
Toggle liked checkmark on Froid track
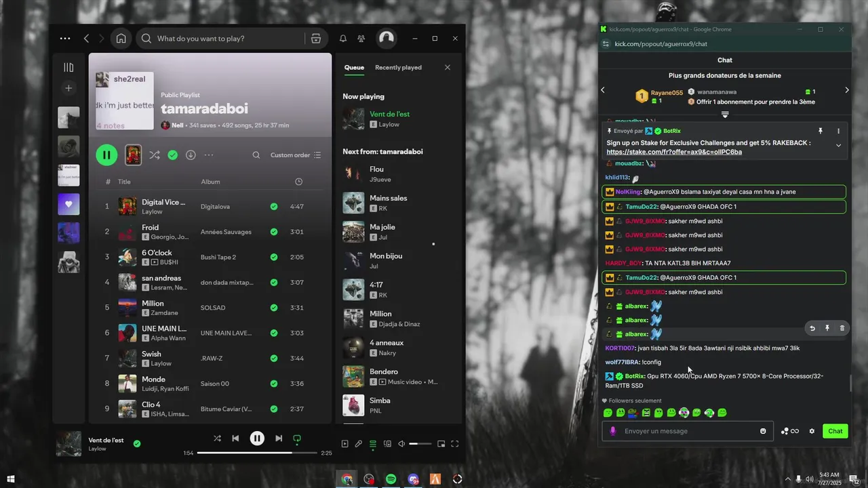point(274,232)
